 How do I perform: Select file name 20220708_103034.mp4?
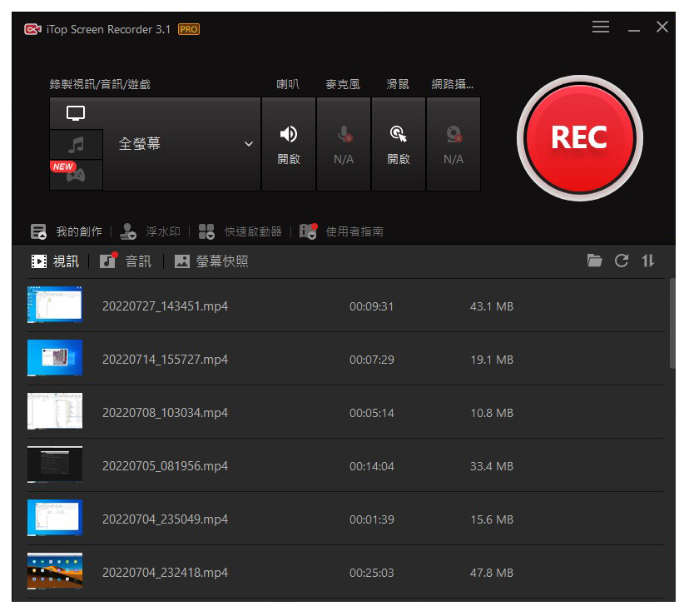[x=166, y=412]
